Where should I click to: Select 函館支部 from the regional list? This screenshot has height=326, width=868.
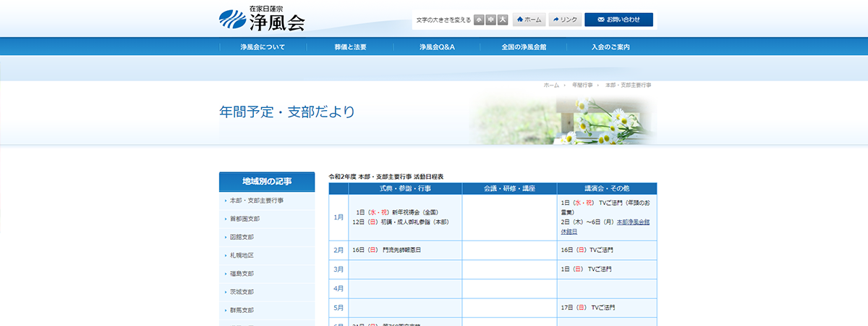tap(242, 237)
